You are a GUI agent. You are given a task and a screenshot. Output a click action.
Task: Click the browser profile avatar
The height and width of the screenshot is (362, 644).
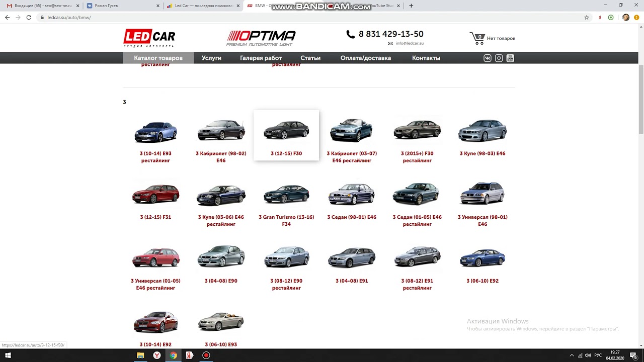tap(625, 17)
